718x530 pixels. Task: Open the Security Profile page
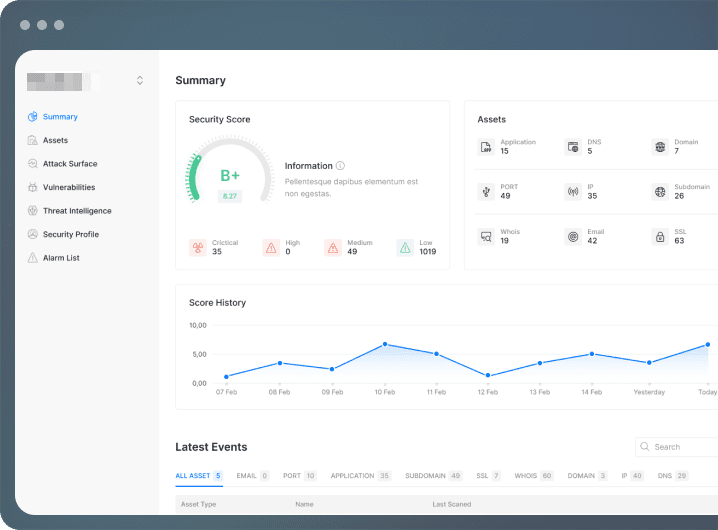point(71,235)
